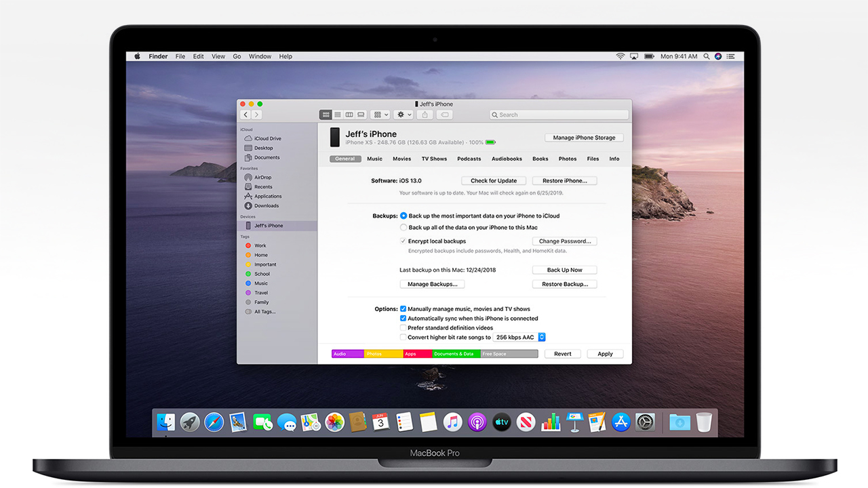Open the Go menu in menu bar
This screenshot has height=488, width=868.
click(237, 56)
